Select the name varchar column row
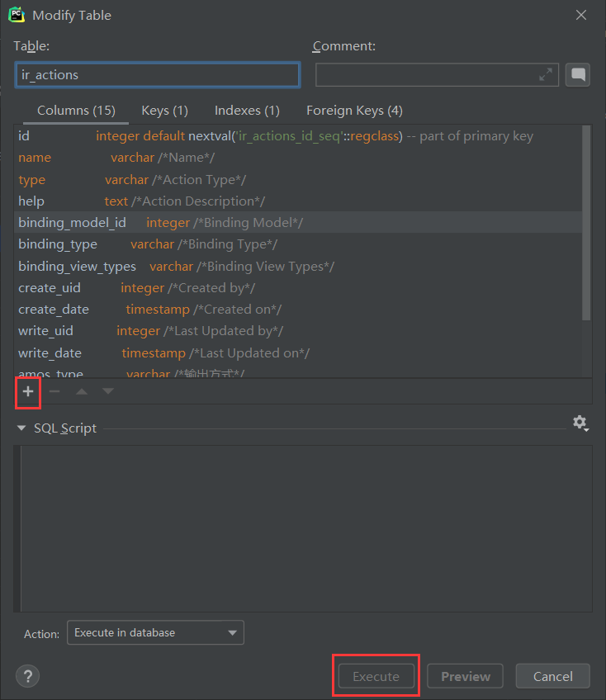This screenshot has width=606, height=700. coord(298,158)
